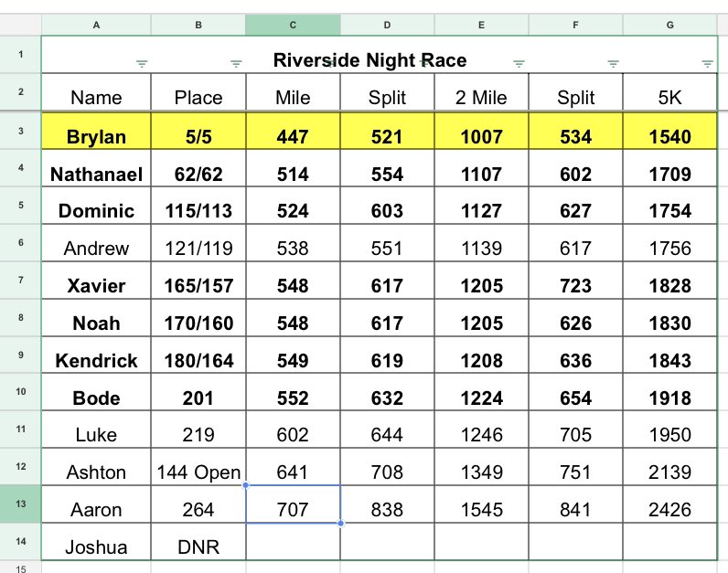Click the Place header cell
The image size is (728, 573).
(x=198, y=92)
